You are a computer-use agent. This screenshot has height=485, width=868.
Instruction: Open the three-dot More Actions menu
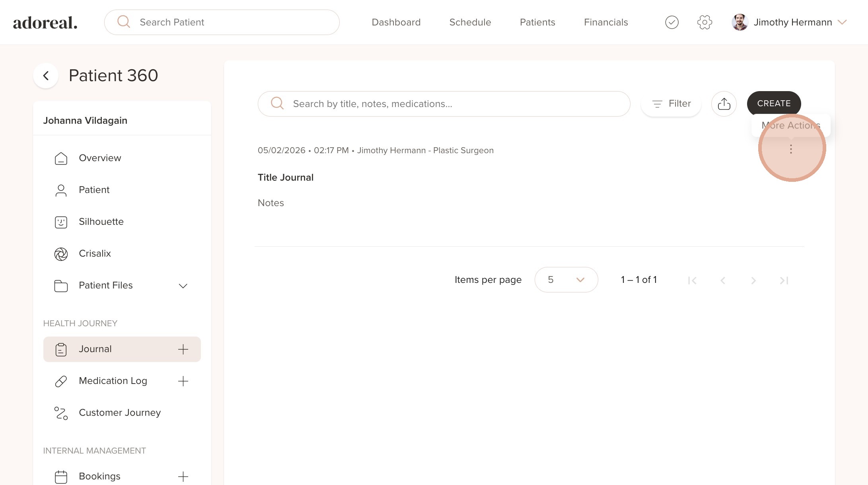[791, 149]
